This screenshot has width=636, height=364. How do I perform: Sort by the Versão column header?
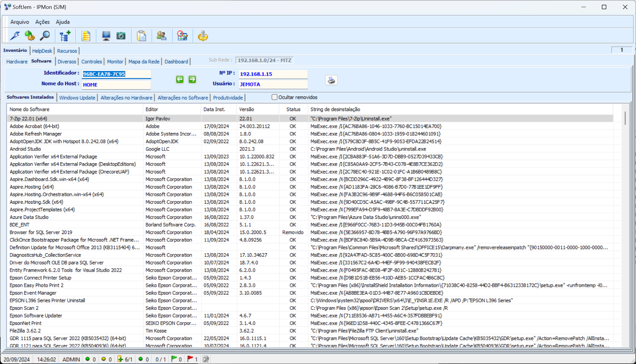click(258, 109)
